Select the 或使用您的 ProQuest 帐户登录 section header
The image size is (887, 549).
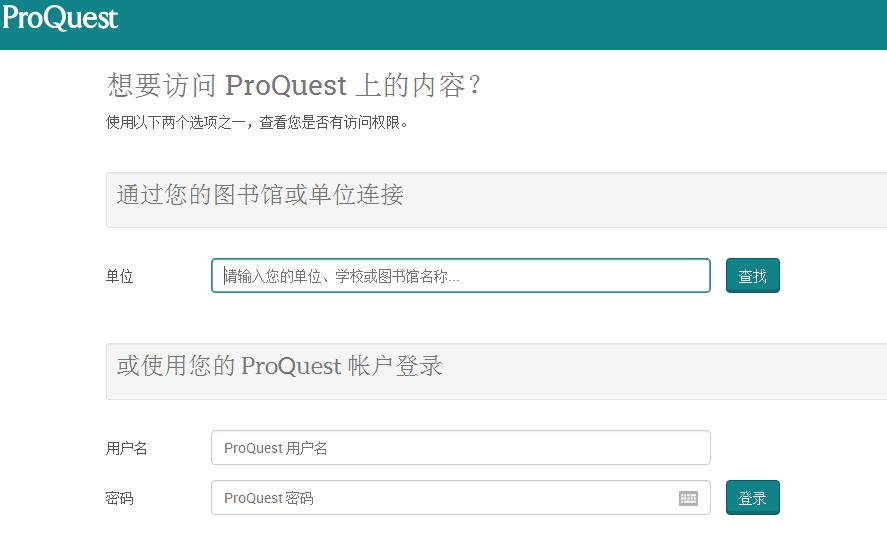pos(280,366)
